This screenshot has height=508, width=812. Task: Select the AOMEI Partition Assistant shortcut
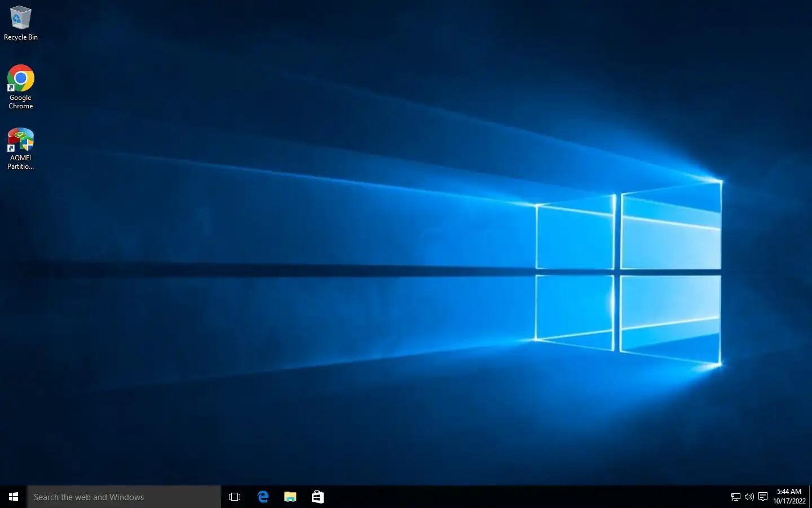[21, 149]
